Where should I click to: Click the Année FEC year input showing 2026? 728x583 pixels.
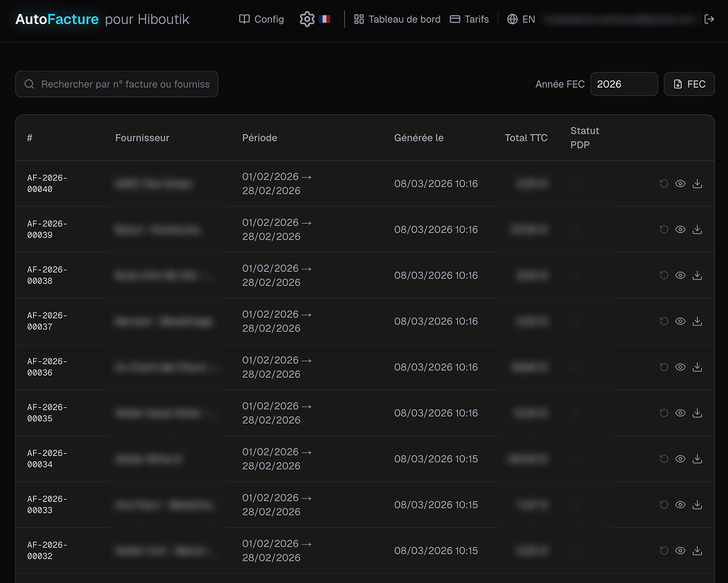click(624, 84)
